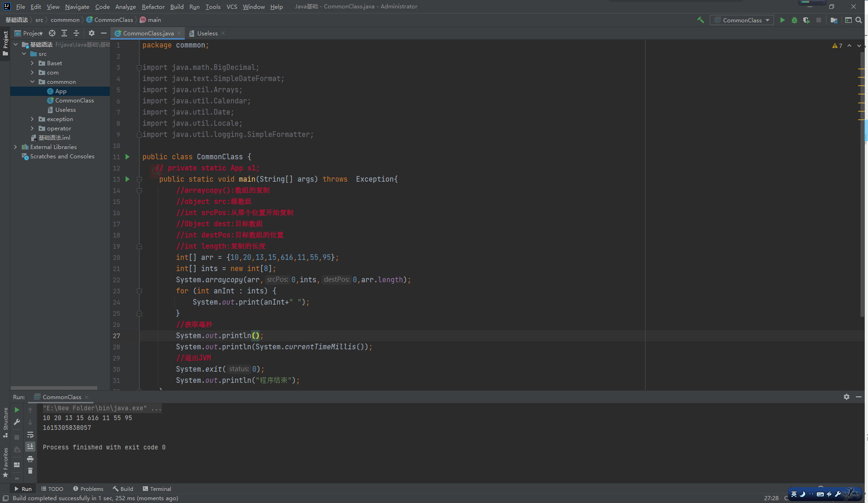Toggle scroll to end of console
The image size is (868, 503).
point(30,447)
